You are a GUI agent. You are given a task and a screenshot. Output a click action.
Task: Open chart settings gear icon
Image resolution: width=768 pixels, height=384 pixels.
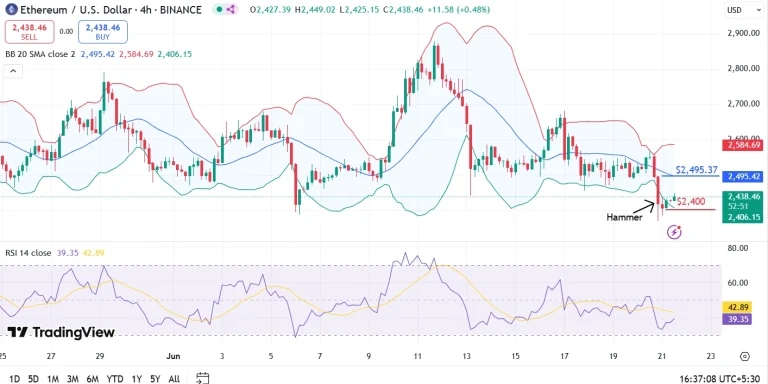(x=745, y=356)
